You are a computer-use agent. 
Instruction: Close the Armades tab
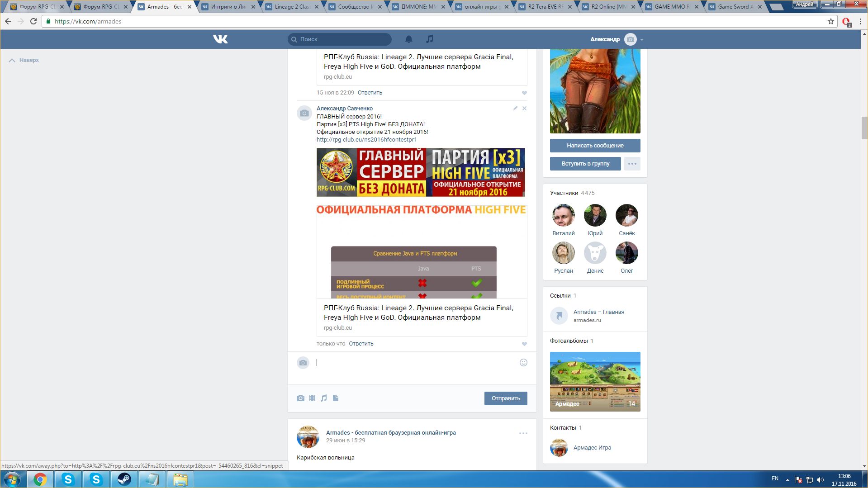(190, 7)
